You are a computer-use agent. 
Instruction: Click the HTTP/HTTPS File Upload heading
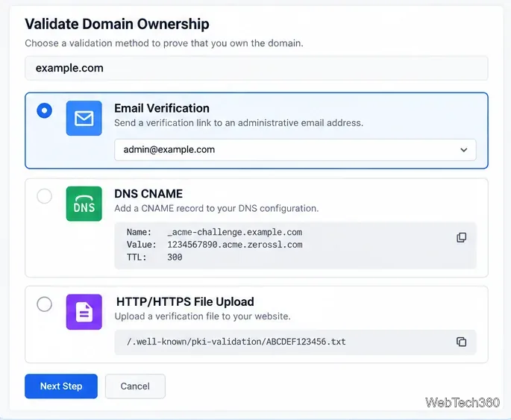(x=185, y=301)
